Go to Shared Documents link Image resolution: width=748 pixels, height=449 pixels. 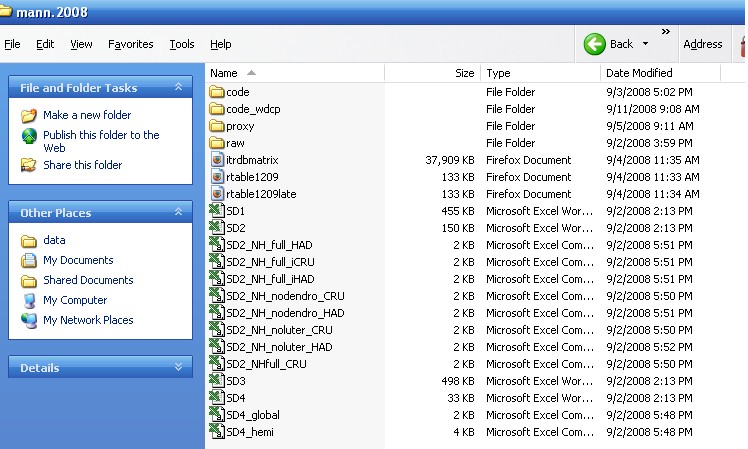(x=88, y=280)
